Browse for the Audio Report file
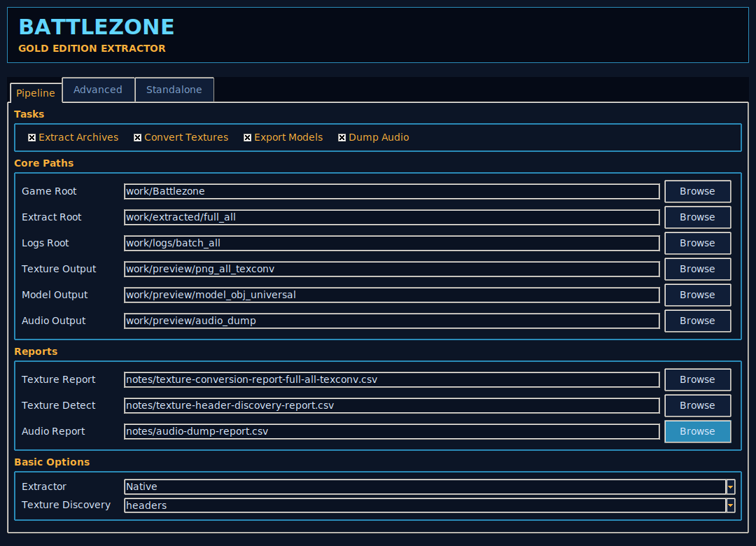 pyautogui.click(x=697, y=432)
